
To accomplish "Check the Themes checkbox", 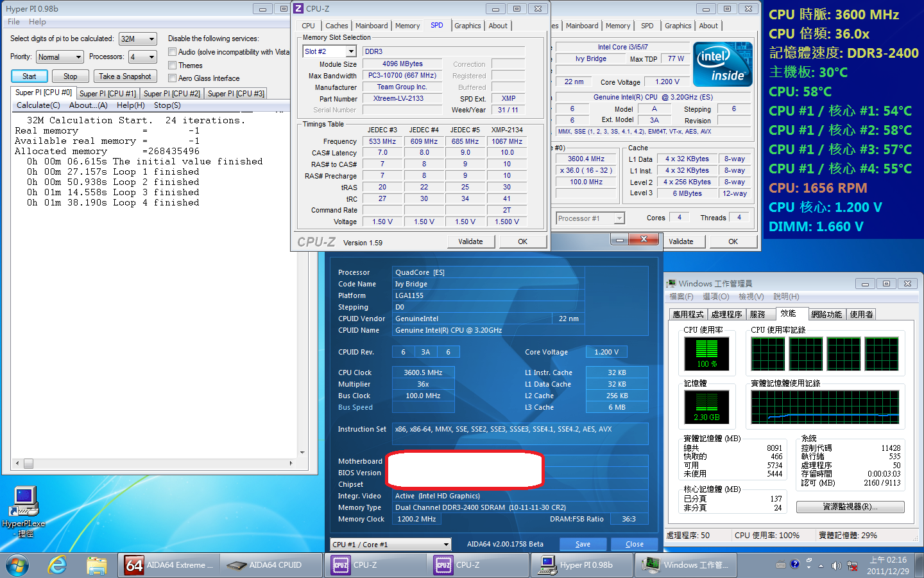I will click(172, 65).
